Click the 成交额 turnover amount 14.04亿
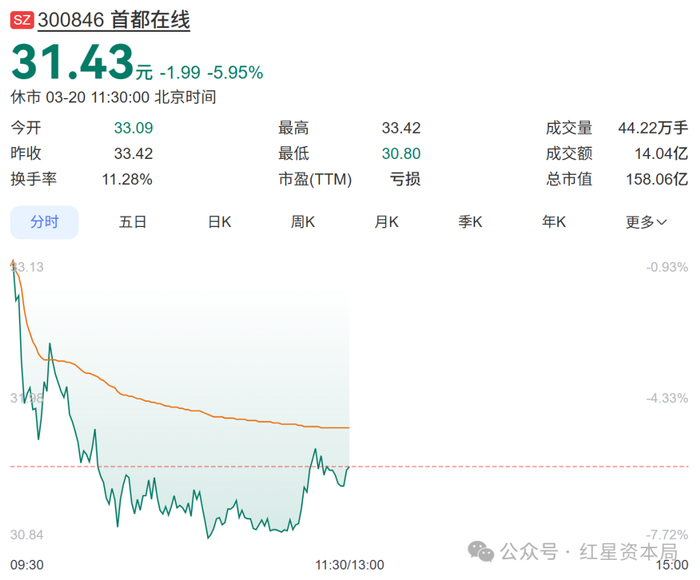700x580 pixels. point(661,154)
